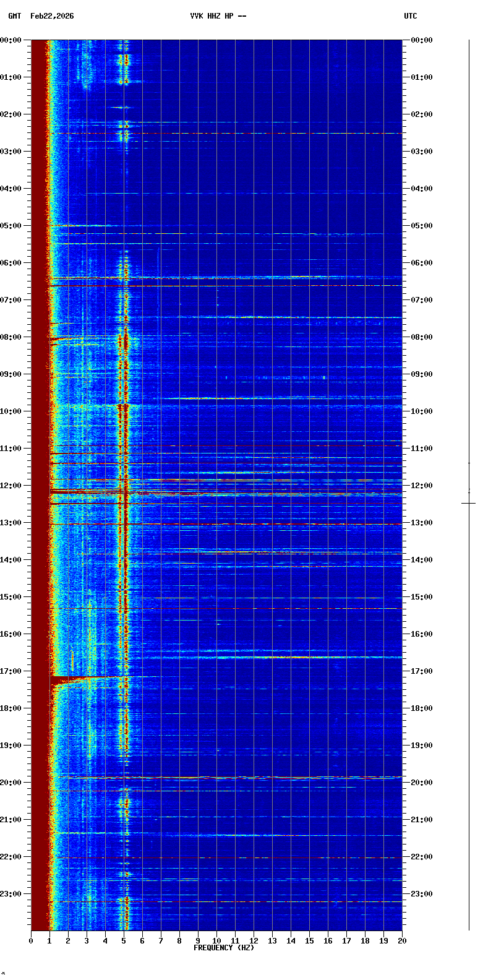This screenshot has width=496, height=980.
Task: Click the 23:00 label on the right axis
Action: 422,894
